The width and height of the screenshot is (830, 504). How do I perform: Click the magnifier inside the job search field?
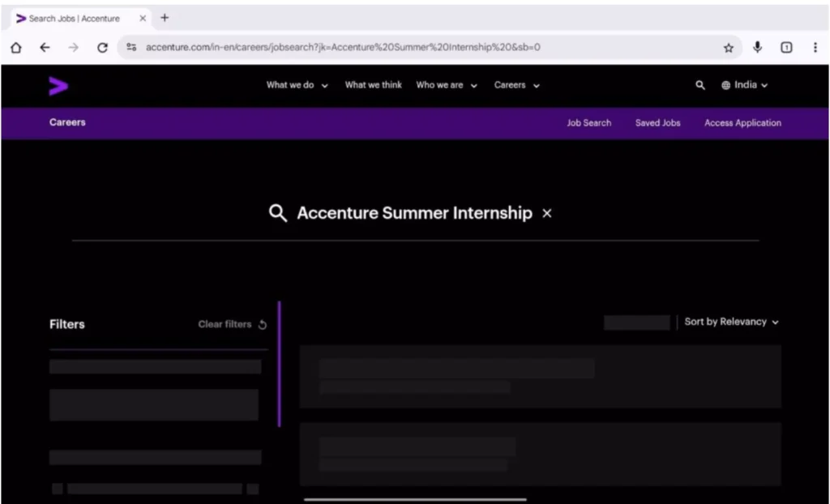pyautogui.click(x=278, y=213)
